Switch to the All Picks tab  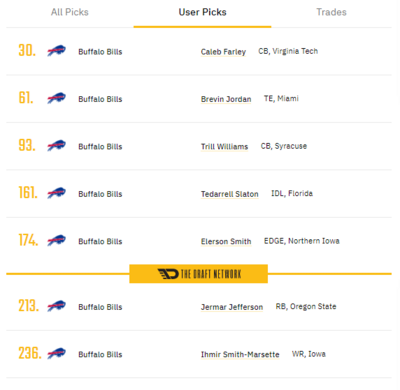(70, 12)
